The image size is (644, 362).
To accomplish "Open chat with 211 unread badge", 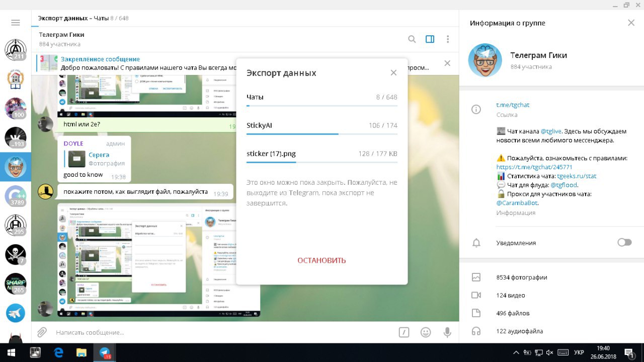I will 16,49.
